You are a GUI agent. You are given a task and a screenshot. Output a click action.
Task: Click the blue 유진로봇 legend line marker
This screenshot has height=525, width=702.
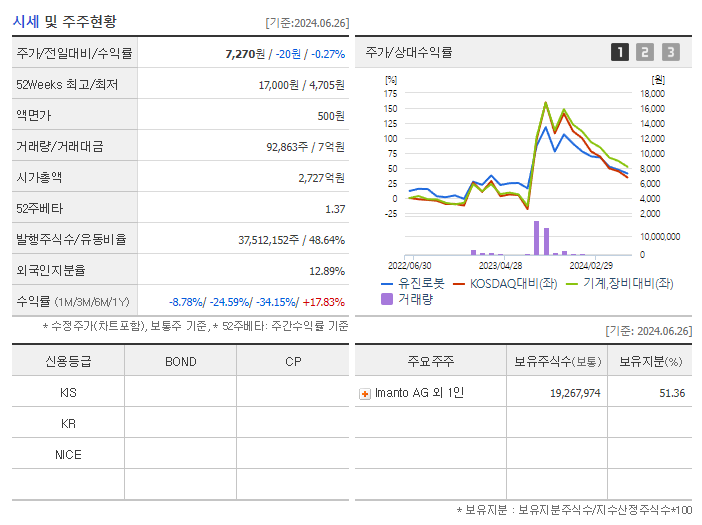click(387, 284)
